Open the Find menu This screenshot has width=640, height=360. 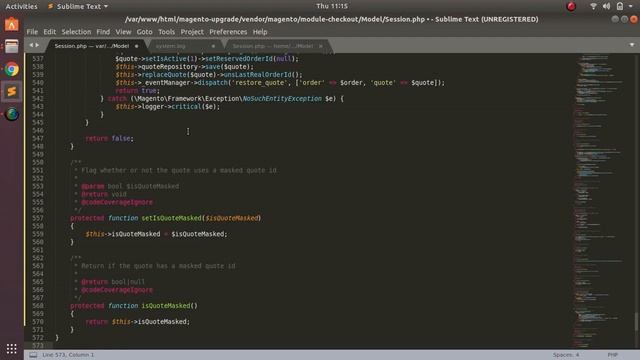(103, 32)
